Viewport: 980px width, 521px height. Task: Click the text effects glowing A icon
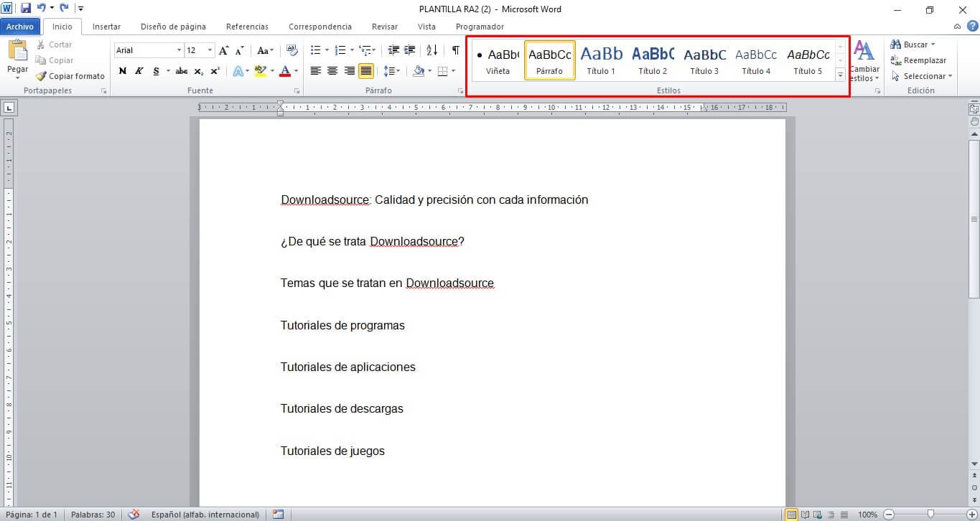[238, 71]
